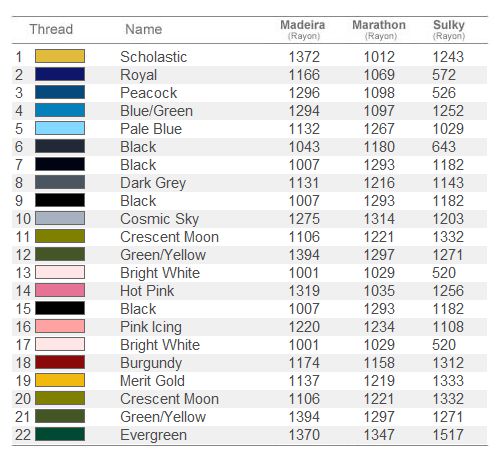Click the Peacock thread color swatch
Viewport: 500px width, 456px height.
click(x=60, y=92)
